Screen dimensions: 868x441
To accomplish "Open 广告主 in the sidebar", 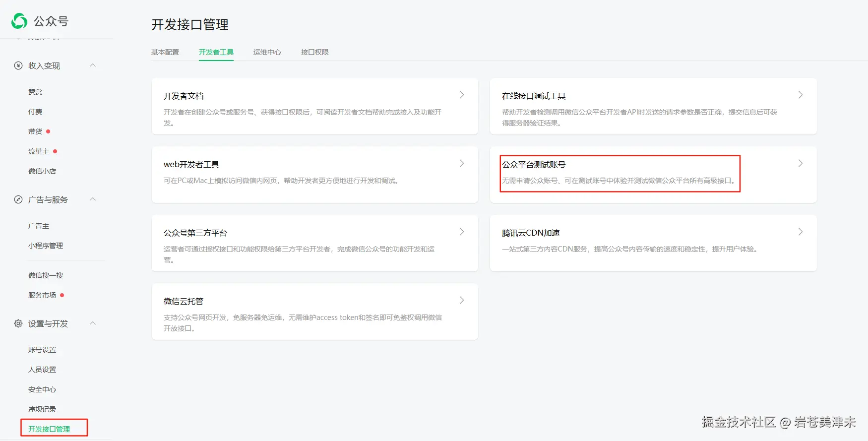I will click(39, 226).
